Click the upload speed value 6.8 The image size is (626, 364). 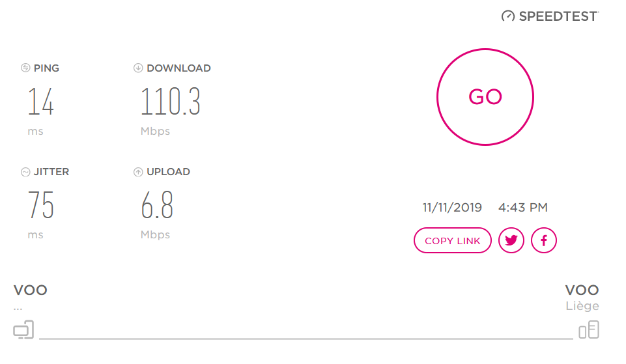[x=157, y=204]
